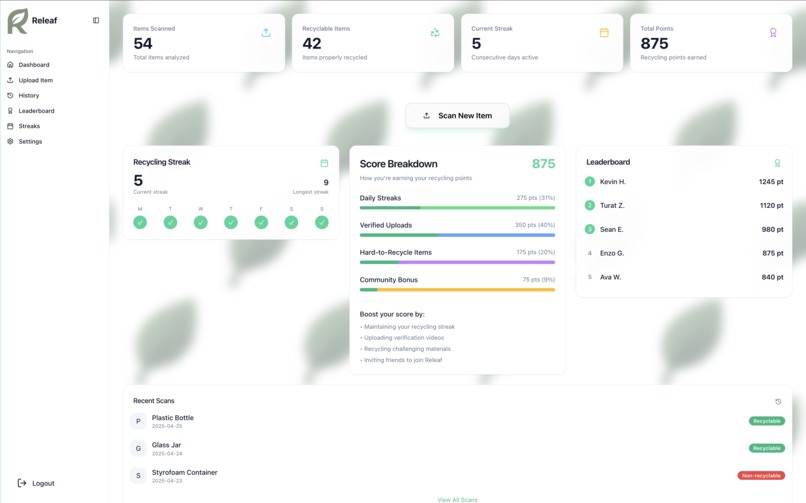The image size is (806, 503).
Task: Click Ava W. 840 pt score
Action: click(x=773, y=277)
